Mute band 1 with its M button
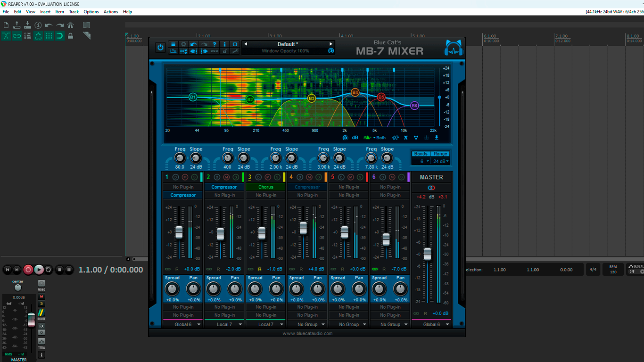The height and width of the screenshot is (362, 644). point(185,177)
